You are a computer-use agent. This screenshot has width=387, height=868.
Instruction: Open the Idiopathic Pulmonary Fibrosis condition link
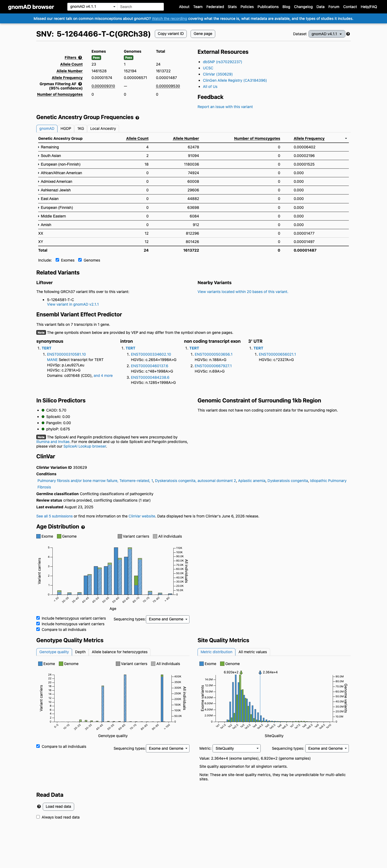[192, 484]
